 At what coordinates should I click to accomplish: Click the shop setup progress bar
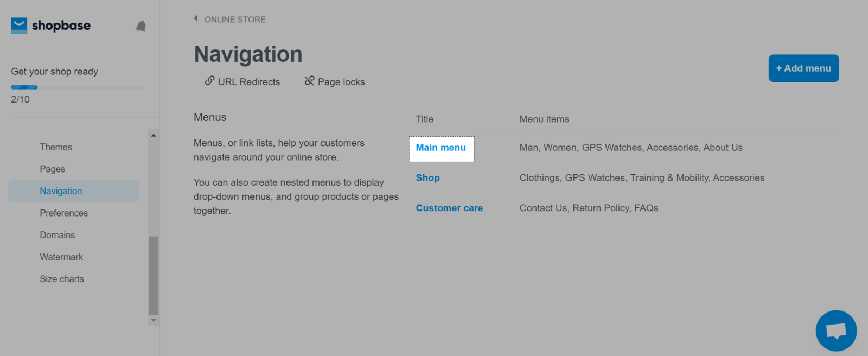pyautogui.click(x=76, y=87)
